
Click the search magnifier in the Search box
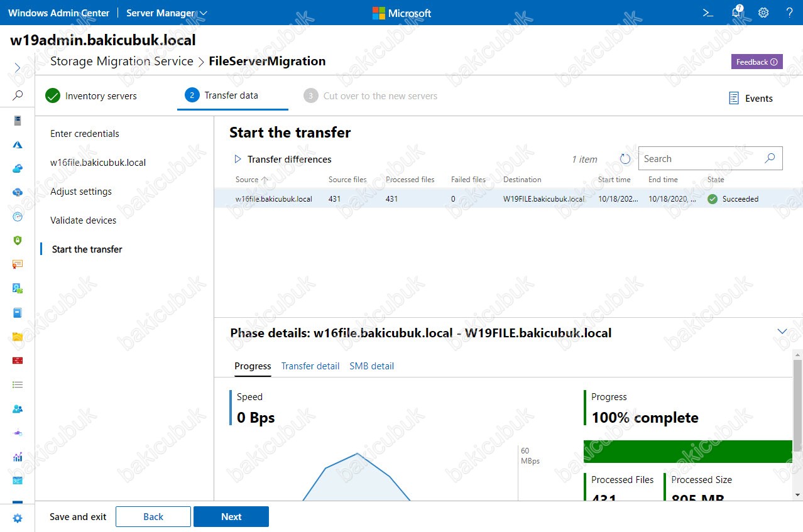point(770,159)
